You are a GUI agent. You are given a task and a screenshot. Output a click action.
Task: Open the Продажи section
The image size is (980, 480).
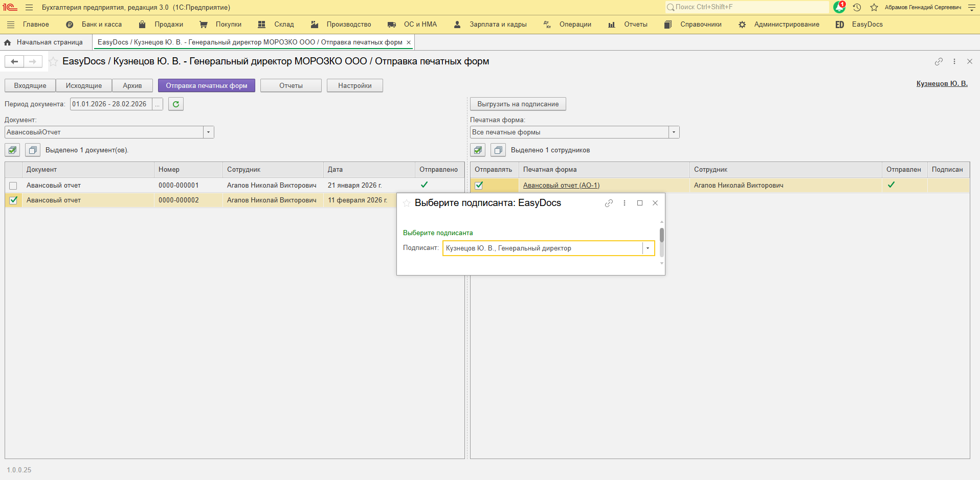click(162, 25)
